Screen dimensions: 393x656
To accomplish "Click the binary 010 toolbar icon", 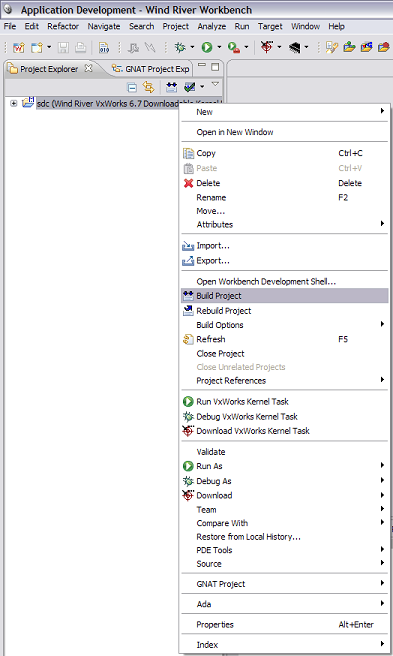I will pyautogui.click(x=104, y=47).
